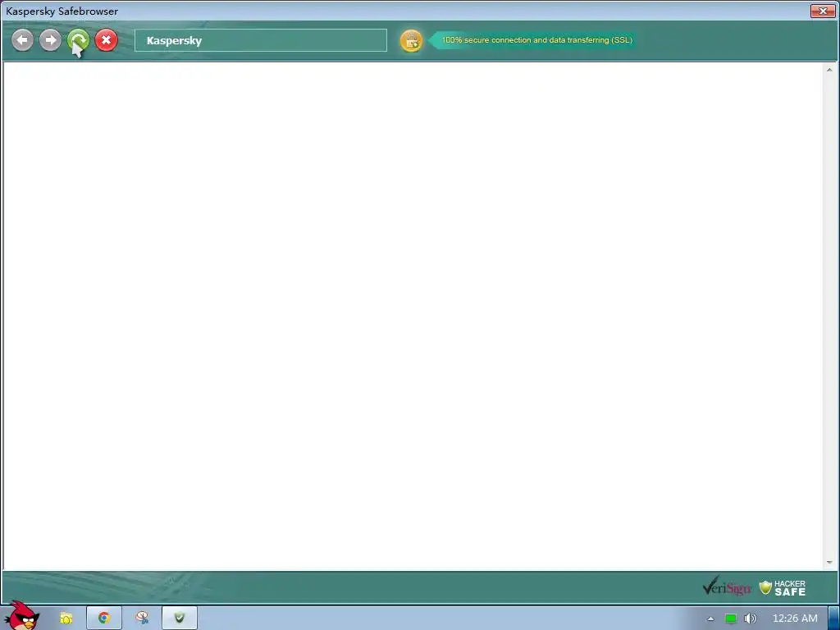Show hidden system tray icons
840x630 pixels.
pos(710,619)
